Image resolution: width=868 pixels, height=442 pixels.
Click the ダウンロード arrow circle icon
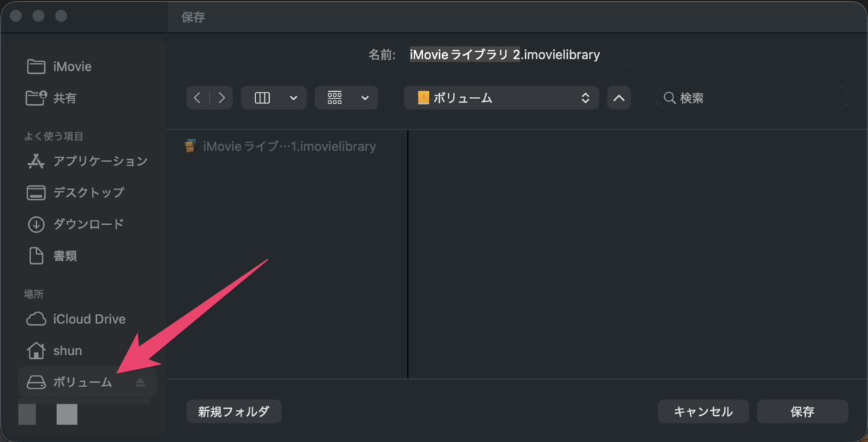36,224
